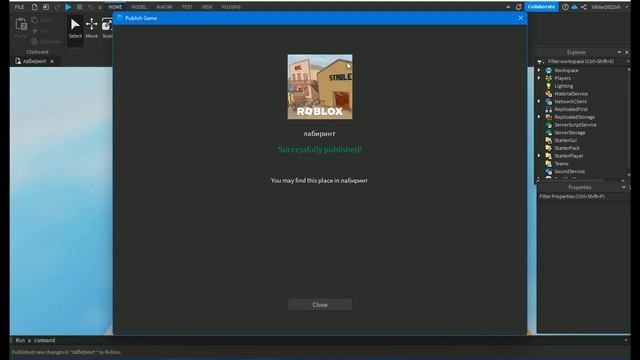640x360 pixels.
Task: Open the Properties panel options chevron
Action: [623, 187]
